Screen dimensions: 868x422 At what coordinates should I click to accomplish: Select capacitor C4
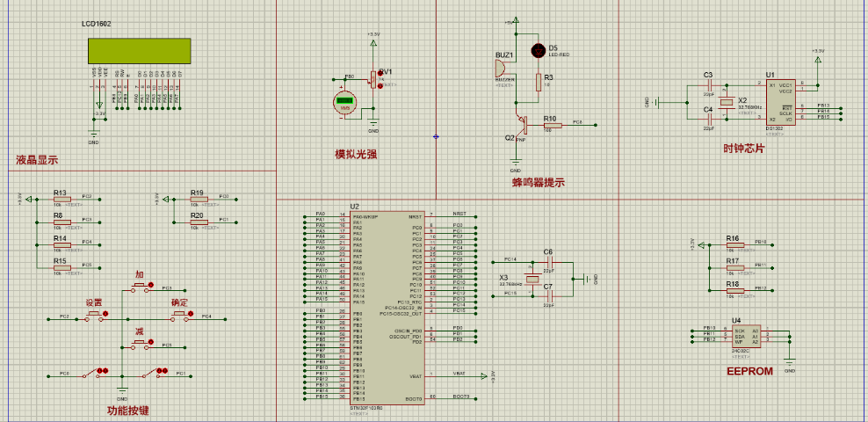click(710, 119)
